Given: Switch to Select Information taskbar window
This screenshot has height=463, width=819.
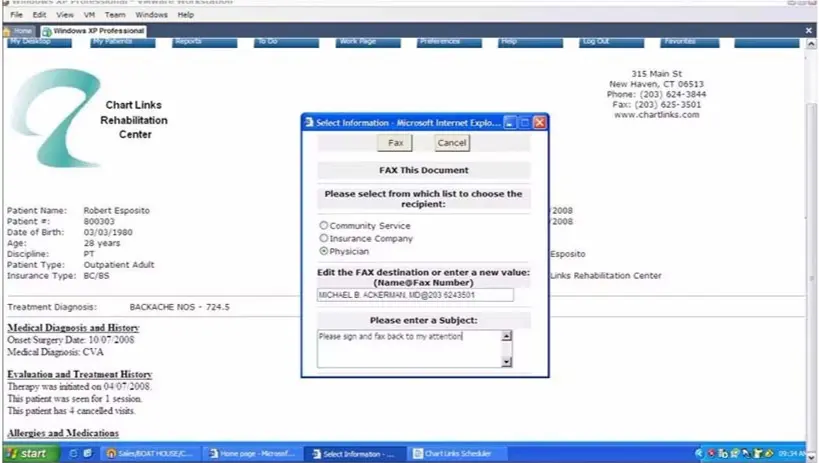Looking at the screenshot, I should point(355,454).
